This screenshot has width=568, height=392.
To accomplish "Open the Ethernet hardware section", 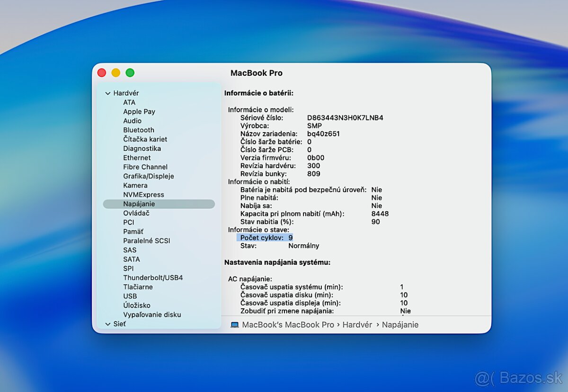I will 137,158.
